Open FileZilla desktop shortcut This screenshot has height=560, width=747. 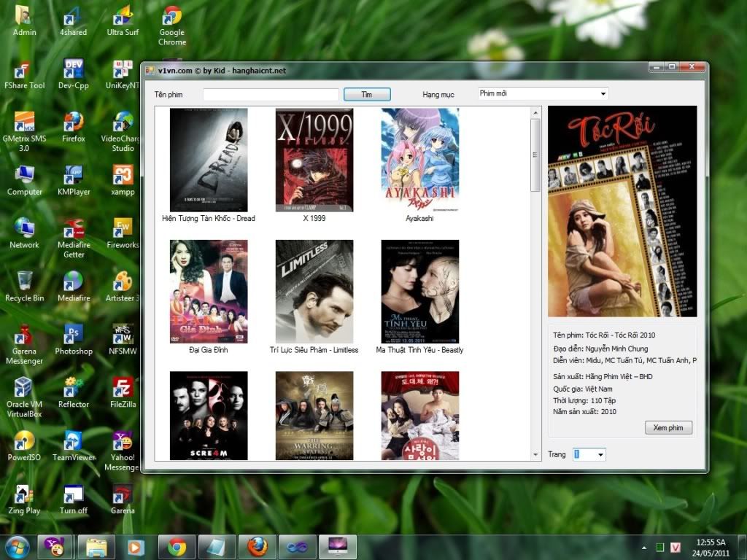tap(123, 393)
